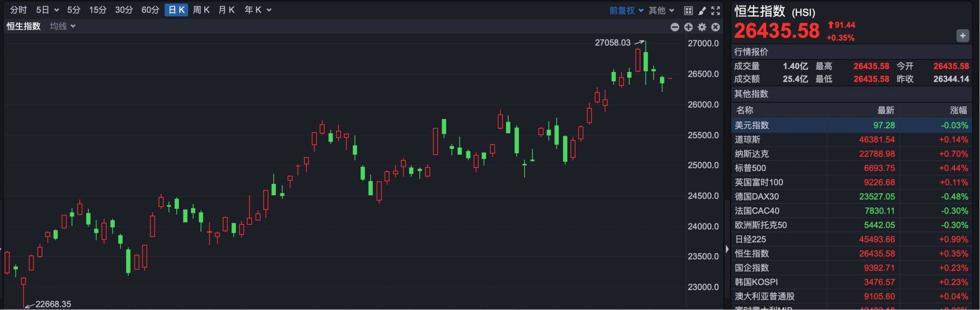This screenshot has width=980, height=310.
Task: Zoom out the chart with minus icon
Action: (675, 27)
